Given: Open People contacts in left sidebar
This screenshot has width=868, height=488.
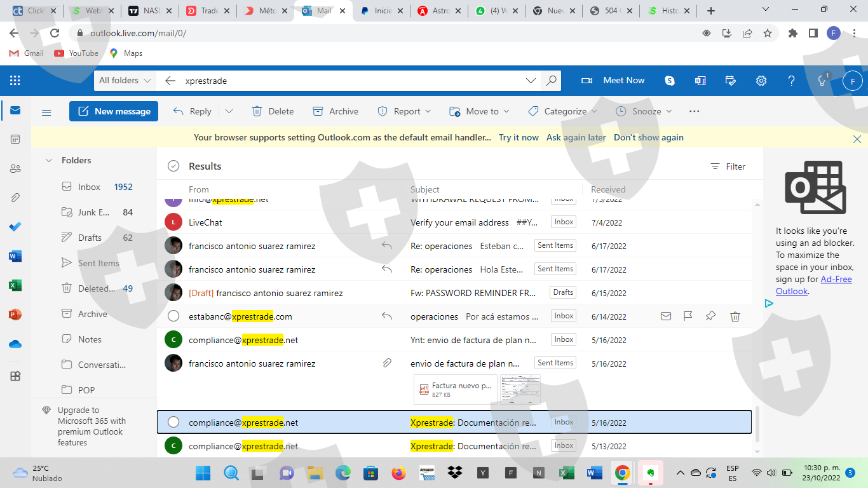Looking at the screenshot, I should pos(15,168).
